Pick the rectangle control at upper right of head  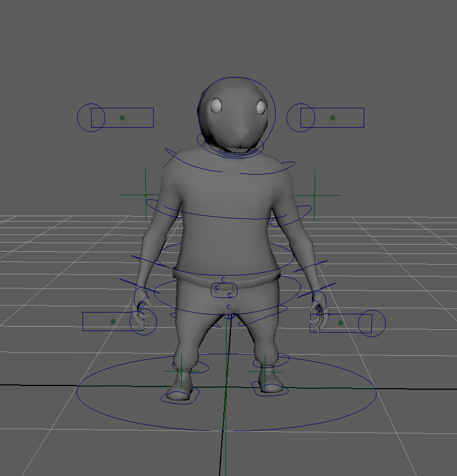pyautogui.click(x=332, y=118)
